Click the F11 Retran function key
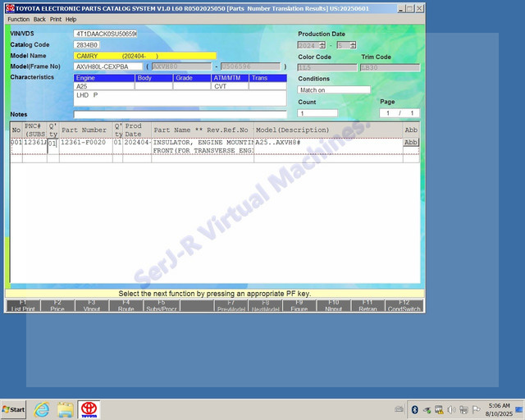The height and width of the screenshot is (420, 525). pos(367,305)
